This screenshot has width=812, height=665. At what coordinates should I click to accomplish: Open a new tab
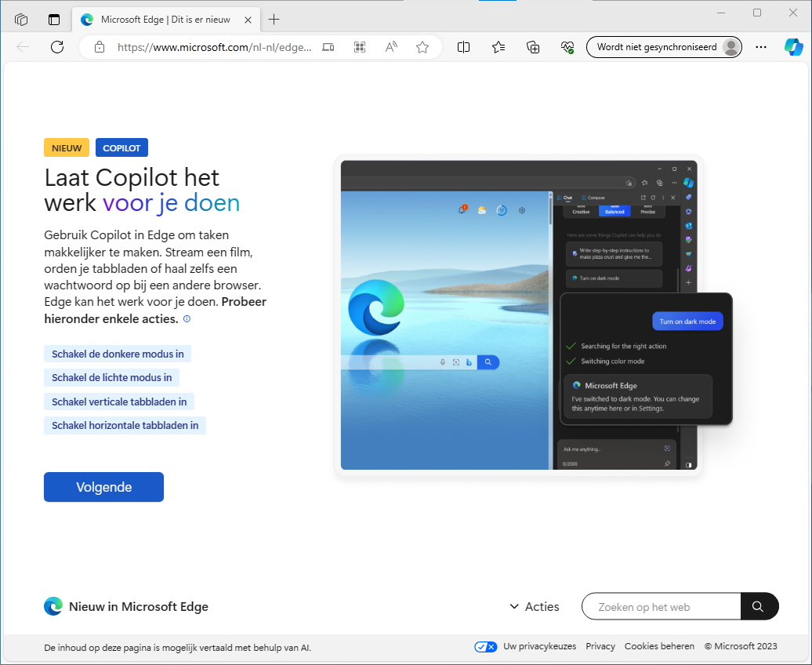pyautogui.click(x=274, y=20)
